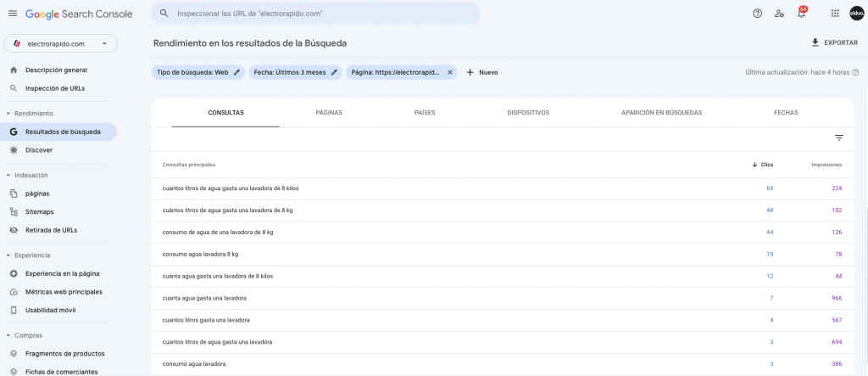The image size is (868, 376).
Task: Switch to the Fechas tab
Action: point(786,113)
